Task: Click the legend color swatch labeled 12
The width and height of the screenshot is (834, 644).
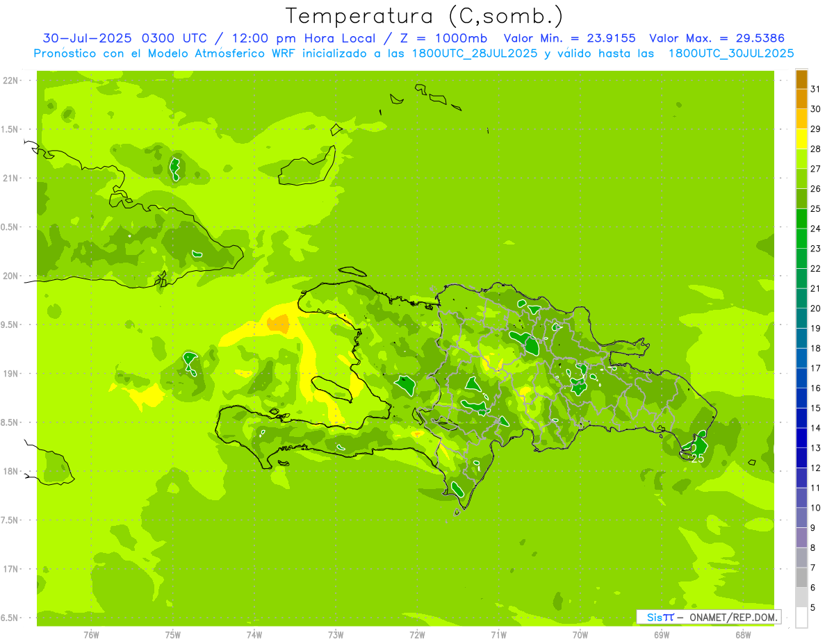Action: point(801,459)
